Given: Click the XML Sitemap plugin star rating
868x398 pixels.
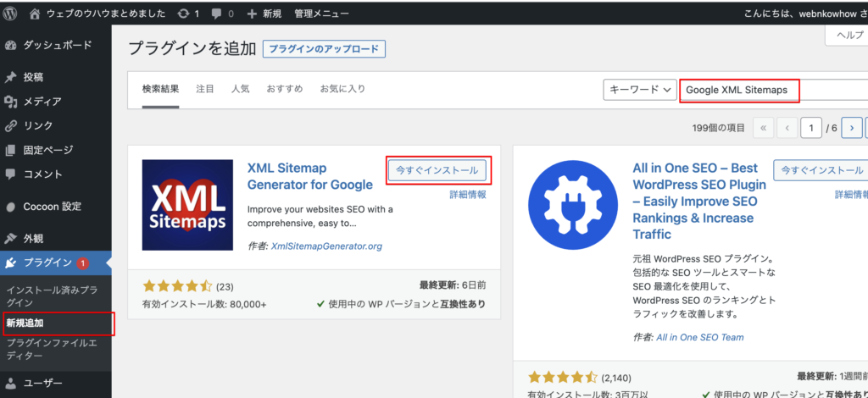Looking at the screenshot, I should pyautogui.click(x=177, y=286).
